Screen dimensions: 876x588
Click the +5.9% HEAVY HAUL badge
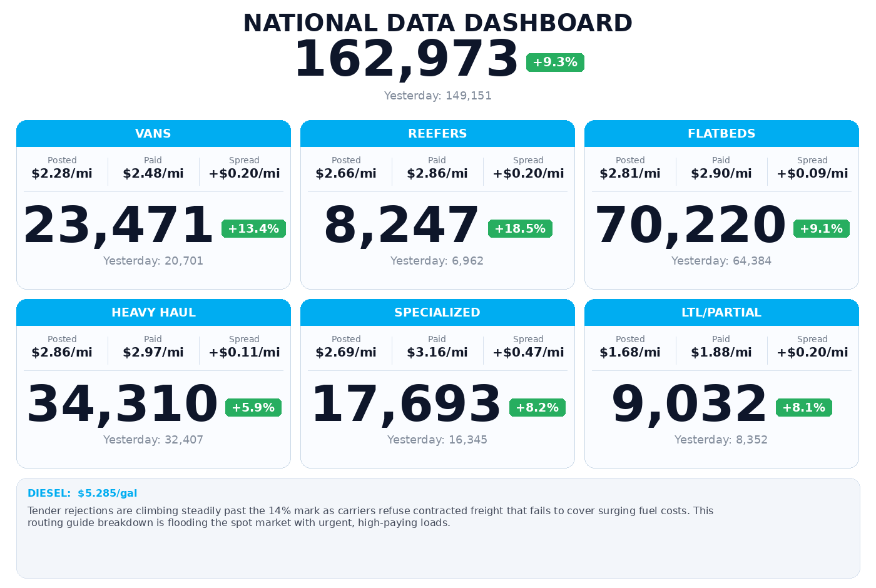[253, 407]
